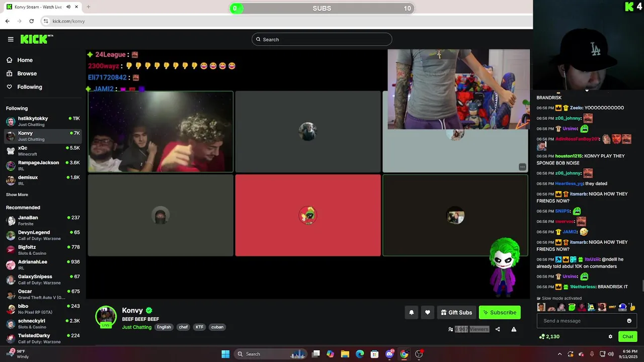Focus the Kick Search box

click(x=322, y=39)
